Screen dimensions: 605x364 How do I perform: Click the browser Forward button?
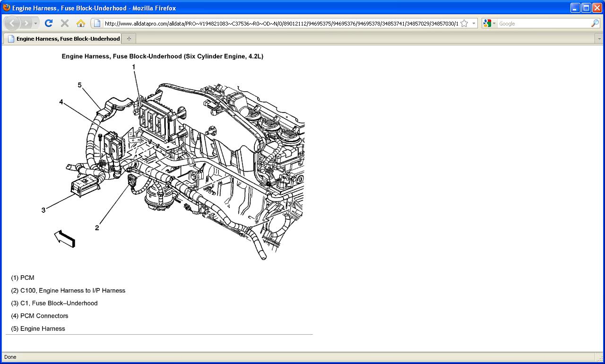pos(26,23)
